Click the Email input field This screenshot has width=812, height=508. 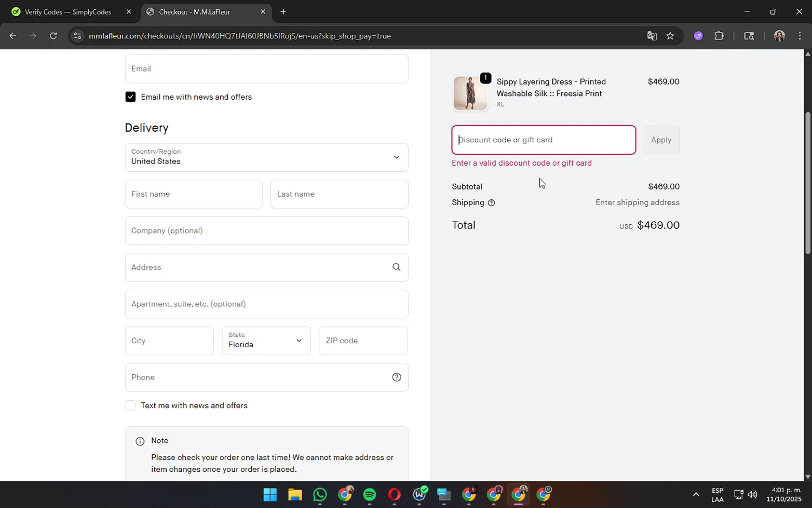266,69
